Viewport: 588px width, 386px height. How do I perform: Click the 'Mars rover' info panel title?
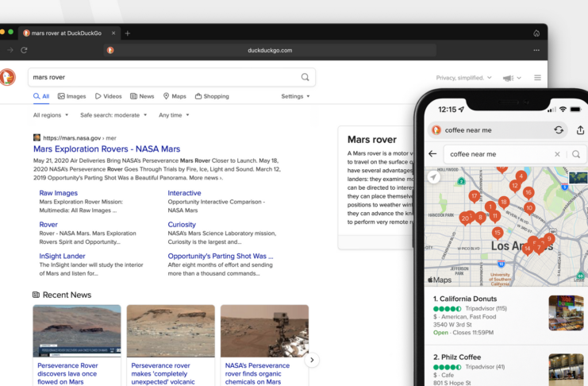click(x=371, y=140)
